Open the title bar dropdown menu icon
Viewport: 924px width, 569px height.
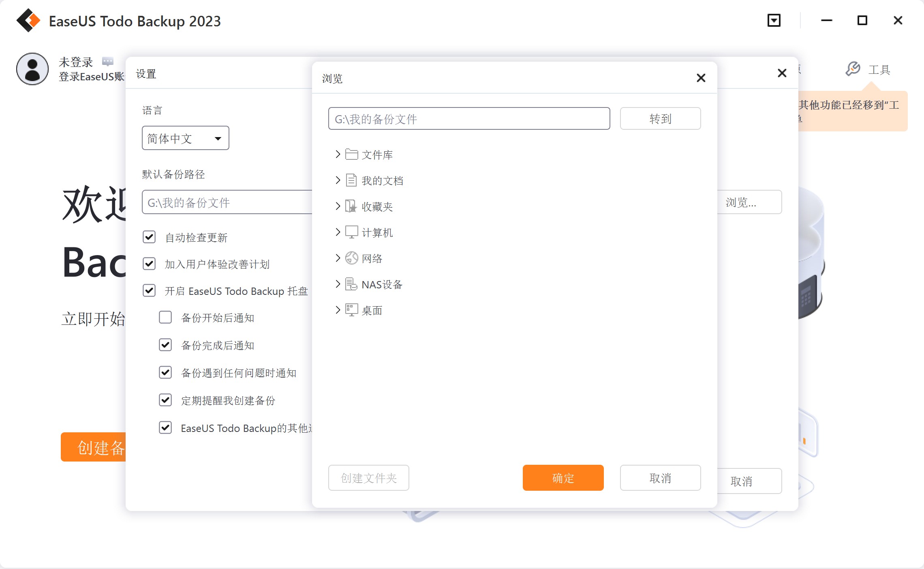click(x=774, y=20)
